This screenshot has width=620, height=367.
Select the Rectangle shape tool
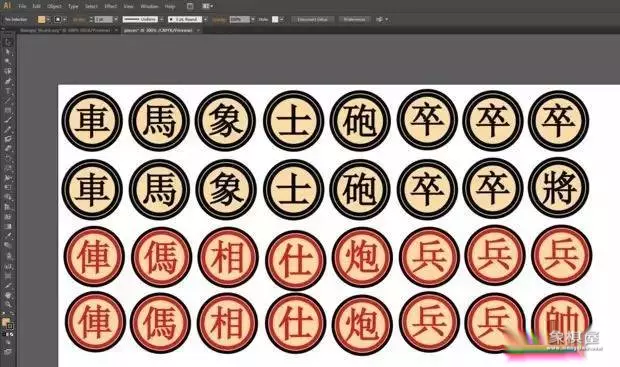click(x=8, y=110)
